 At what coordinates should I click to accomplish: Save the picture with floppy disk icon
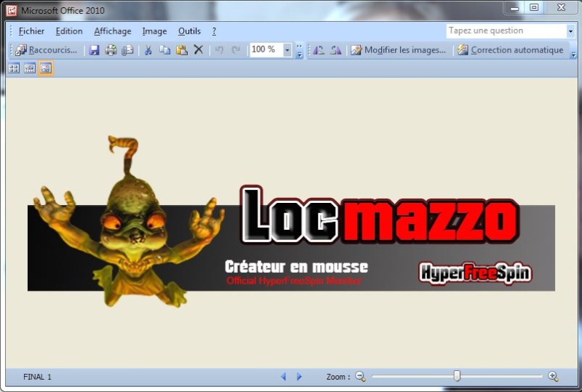(x=95, y=49)
